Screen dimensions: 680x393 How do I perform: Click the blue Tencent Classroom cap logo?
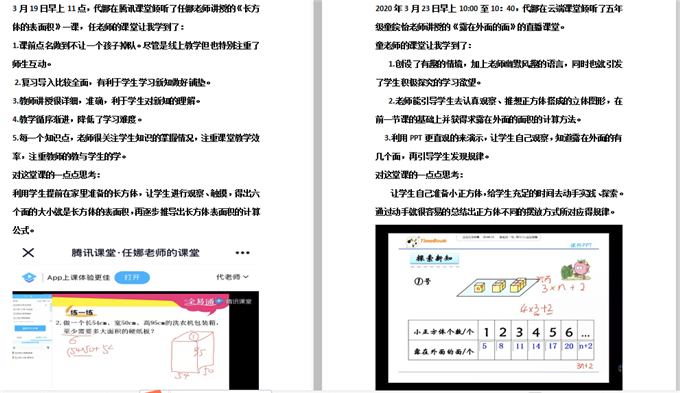pos(29,277)
